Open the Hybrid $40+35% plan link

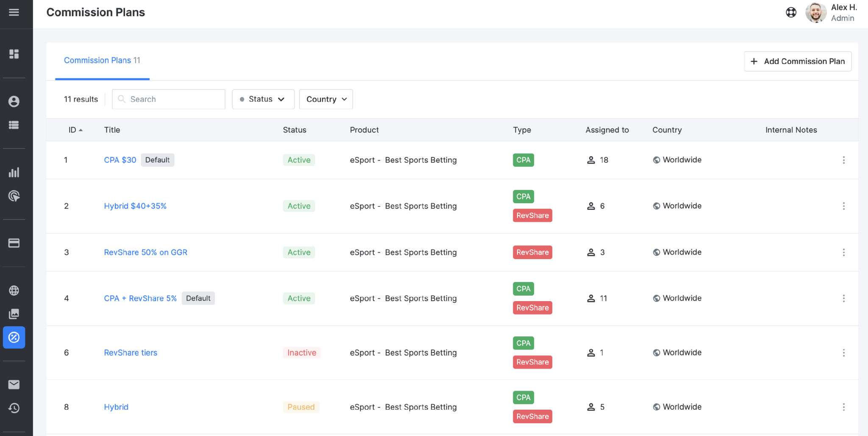click(135, 206)
